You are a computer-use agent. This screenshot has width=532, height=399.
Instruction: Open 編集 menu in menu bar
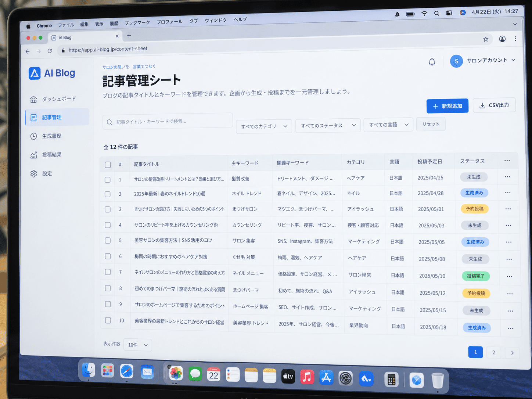tap(85, 24)
